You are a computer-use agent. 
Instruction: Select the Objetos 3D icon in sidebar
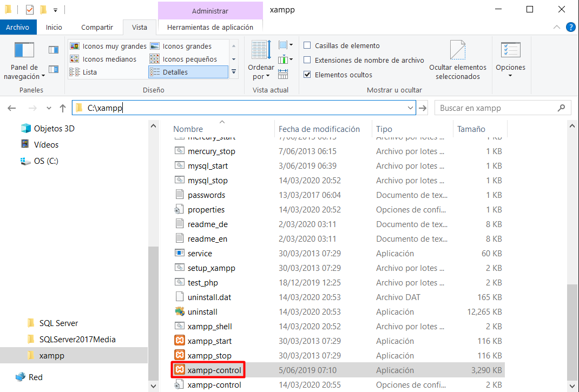25,129
